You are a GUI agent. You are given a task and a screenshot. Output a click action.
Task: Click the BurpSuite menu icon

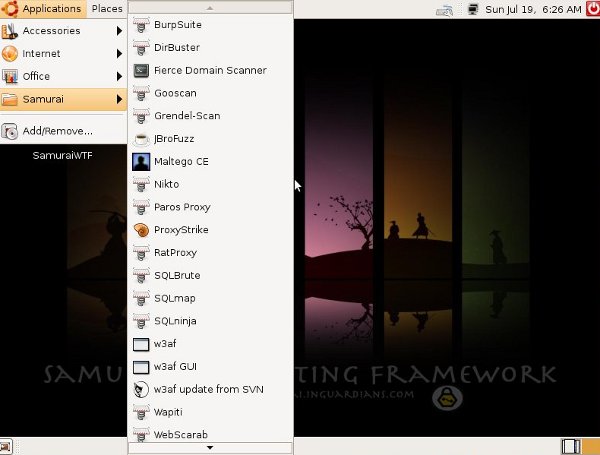(141, 25)
